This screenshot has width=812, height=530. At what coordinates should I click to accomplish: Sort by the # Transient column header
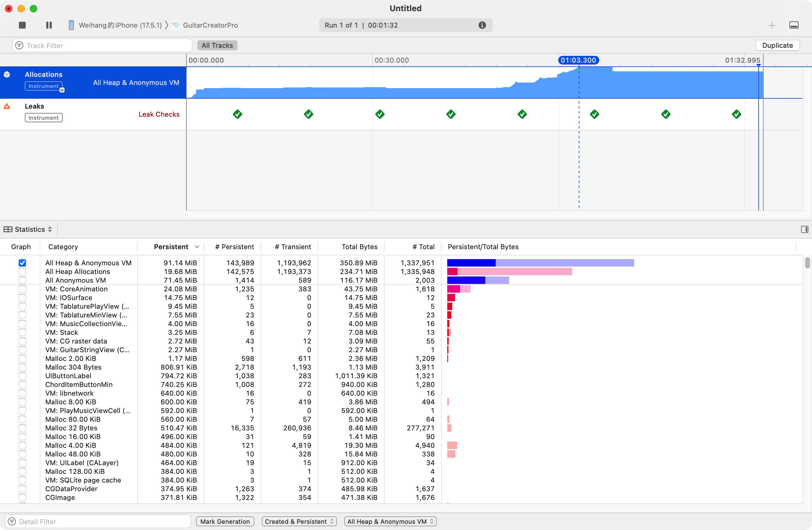(x=293, y=247)
